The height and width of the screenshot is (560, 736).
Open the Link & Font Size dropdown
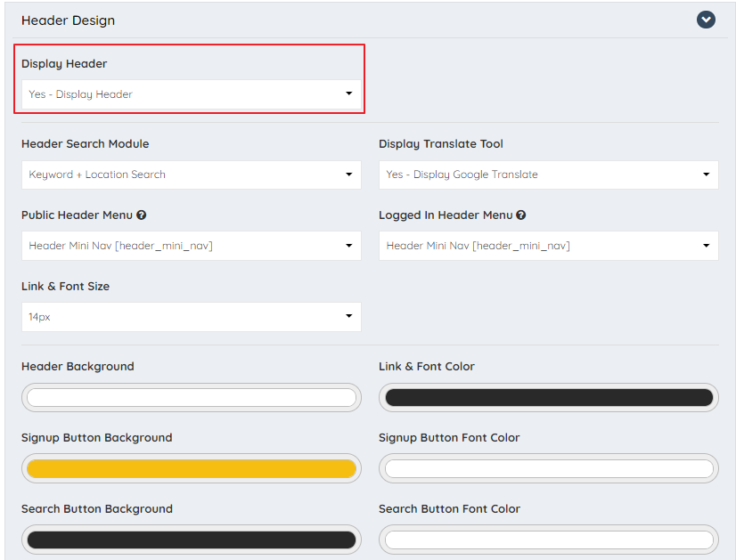tap(191, 317)
